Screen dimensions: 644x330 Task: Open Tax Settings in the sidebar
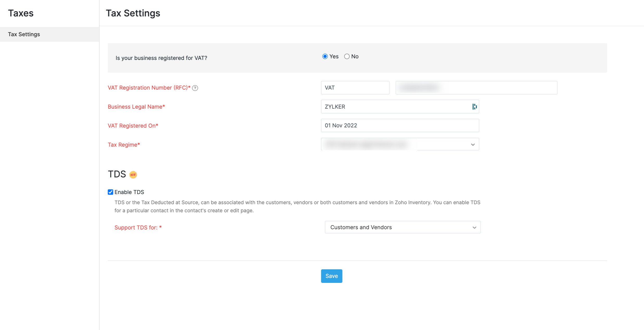point(24,34)
